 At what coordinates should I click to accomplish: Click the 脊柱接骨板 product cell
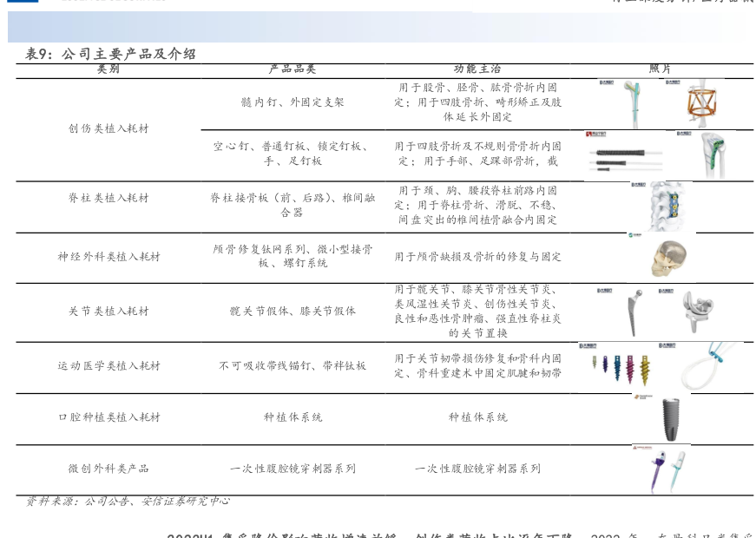click(x=293, y=205)
